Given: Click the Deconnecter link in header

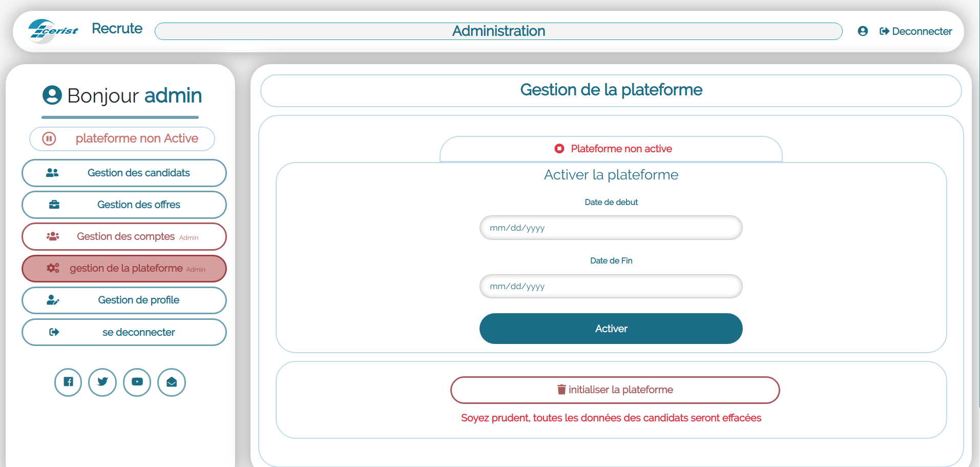Looking at the screenshot, I should coord(916,31).
